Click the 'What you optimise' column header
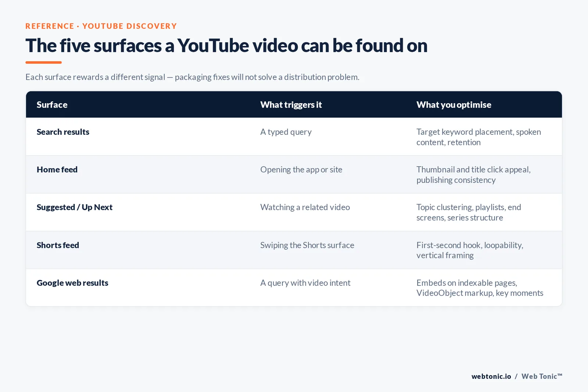 [453, 105]
